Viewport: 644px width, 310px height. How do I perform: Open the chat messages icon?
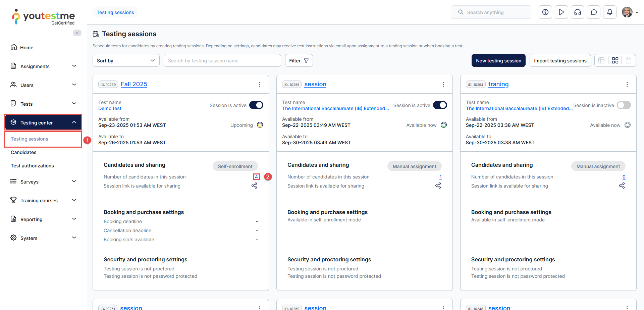(x=593, y=12)
